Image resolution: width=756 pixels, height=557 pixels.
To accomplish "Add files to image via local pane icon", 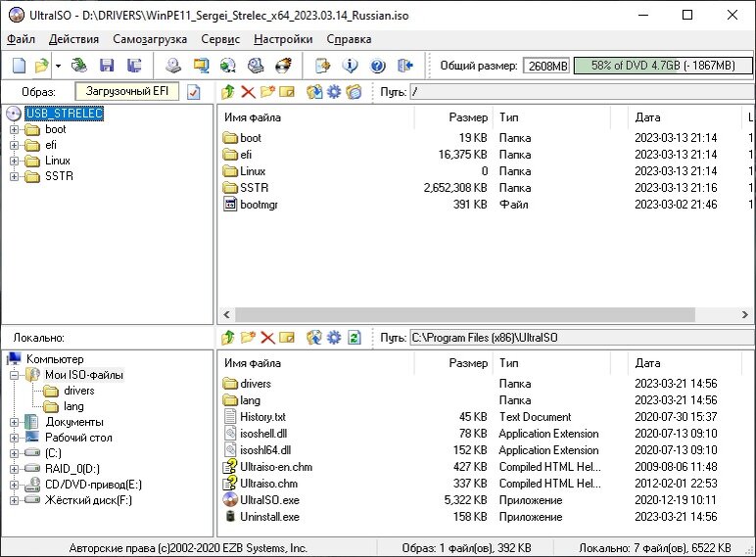I will [x=314, y=338].
